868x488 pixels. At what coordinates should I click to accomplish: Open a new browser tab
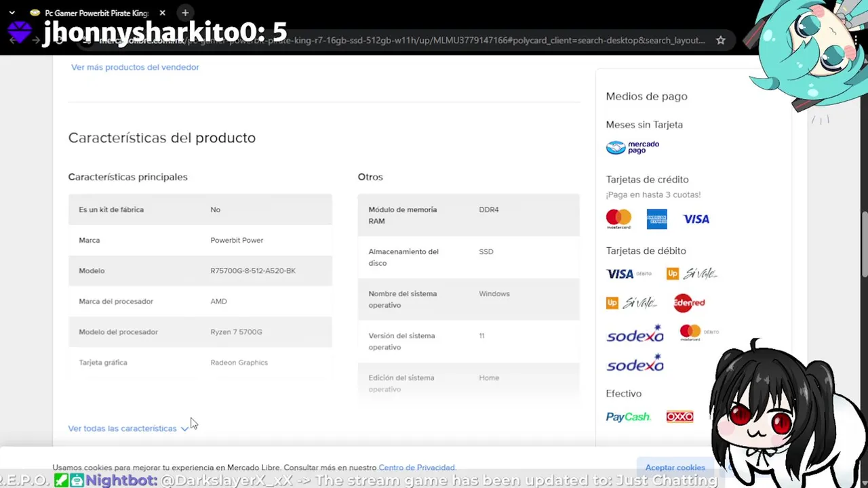point(185,13)
